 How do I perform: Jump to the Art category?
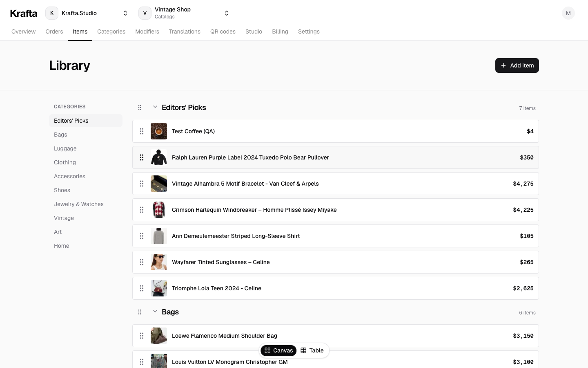86,232
